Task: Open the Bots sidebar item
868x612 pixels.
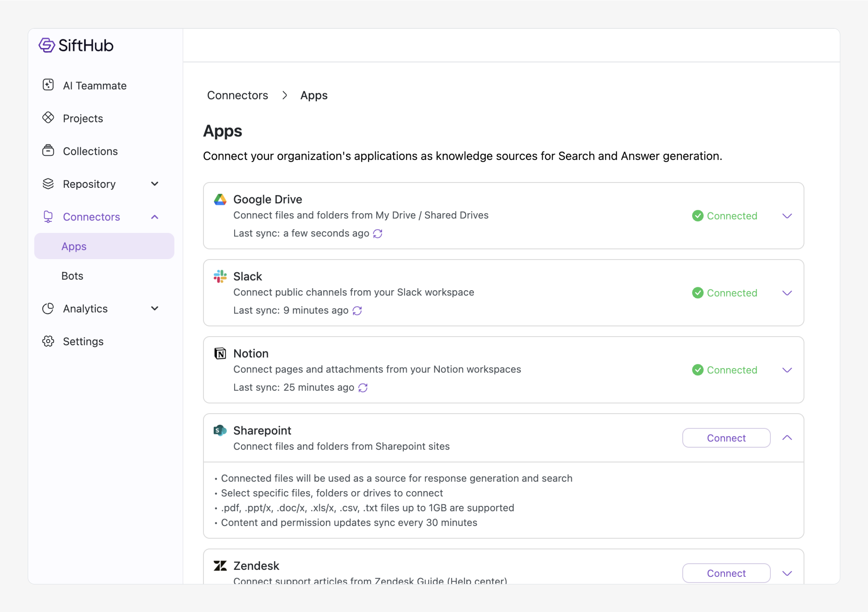Action: click(72, 276)
